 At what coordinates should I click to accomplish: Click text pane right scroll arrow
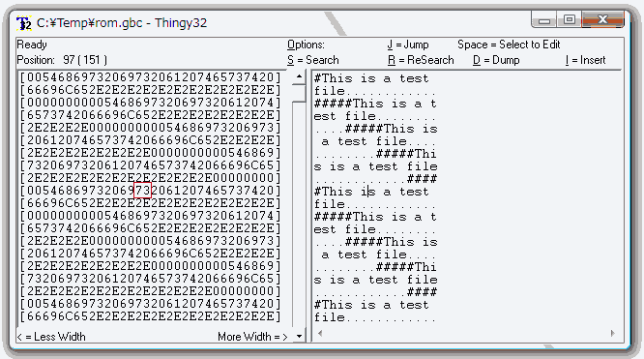point(613,334)
